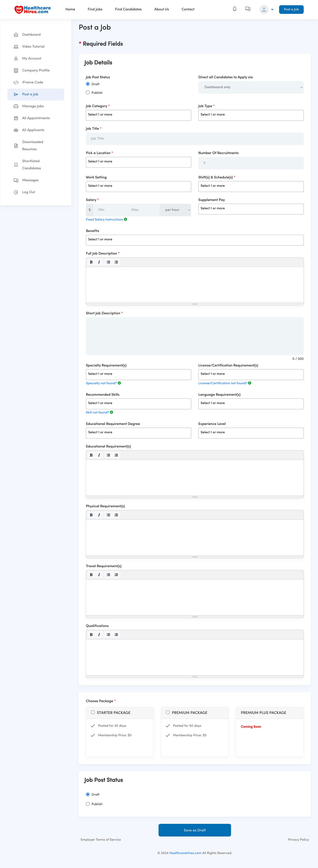Open the Benefits select box
The height and width of the screenshot is (868, 318).
(x=195, y=240)
